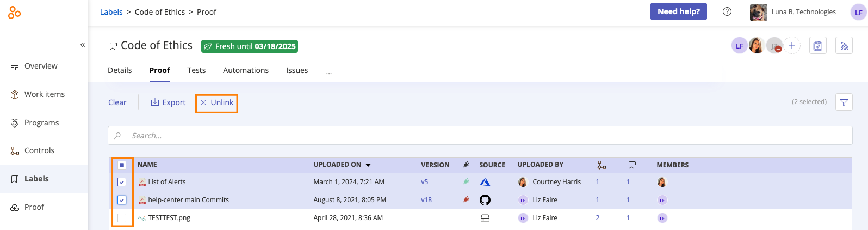Click the woman photo member avatar near title

click(757, 46)
